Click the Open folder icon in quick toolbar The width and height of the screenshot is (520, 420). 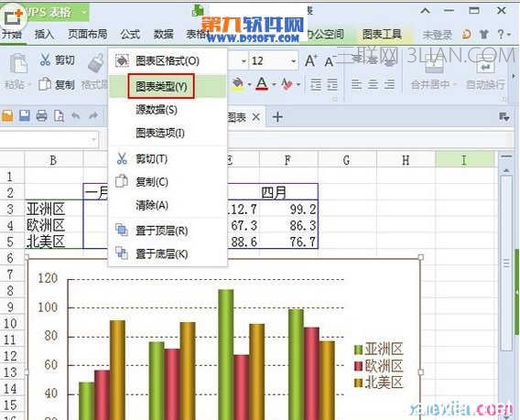pos(7,116)
